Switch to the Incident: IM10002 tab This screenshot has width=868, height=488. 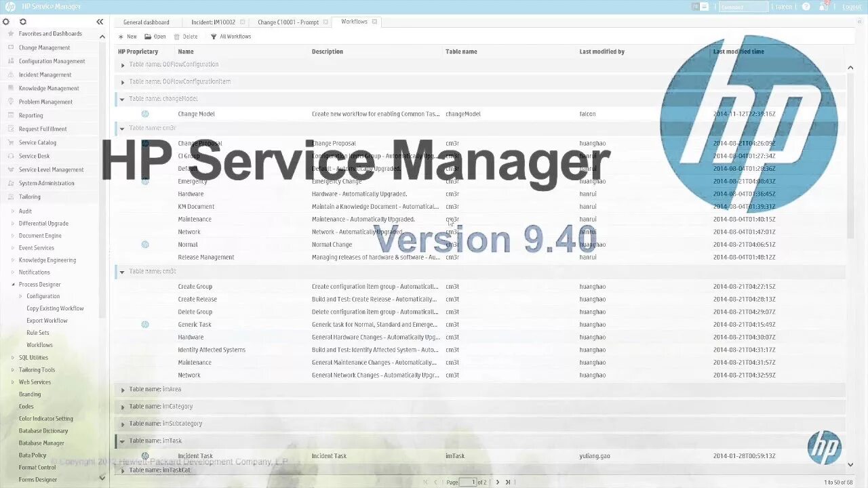tap(213, 22)
